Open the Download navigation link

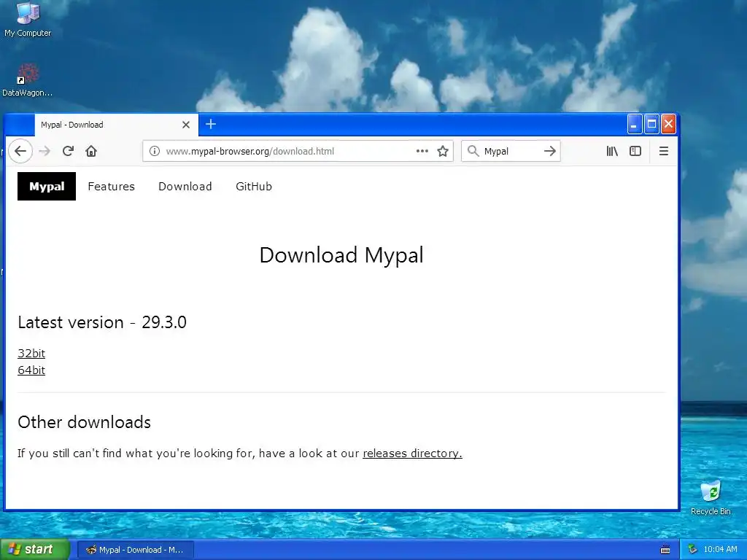[x=185, y=186]
